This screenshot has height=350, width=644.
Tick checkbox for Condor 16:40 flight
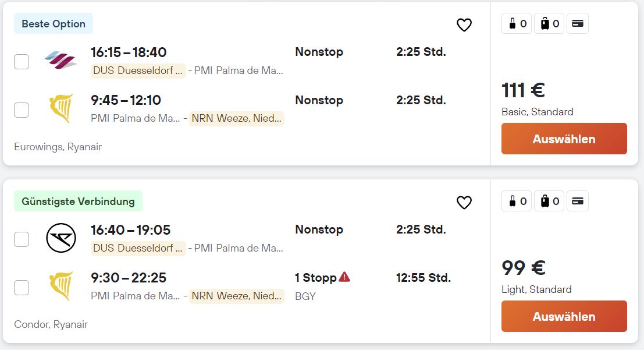point(22,239)
